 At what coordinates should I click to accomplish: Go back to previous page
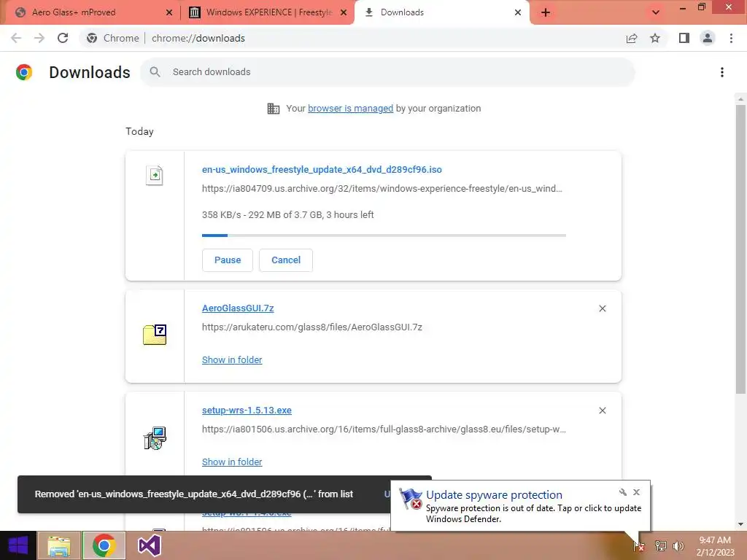16,38
